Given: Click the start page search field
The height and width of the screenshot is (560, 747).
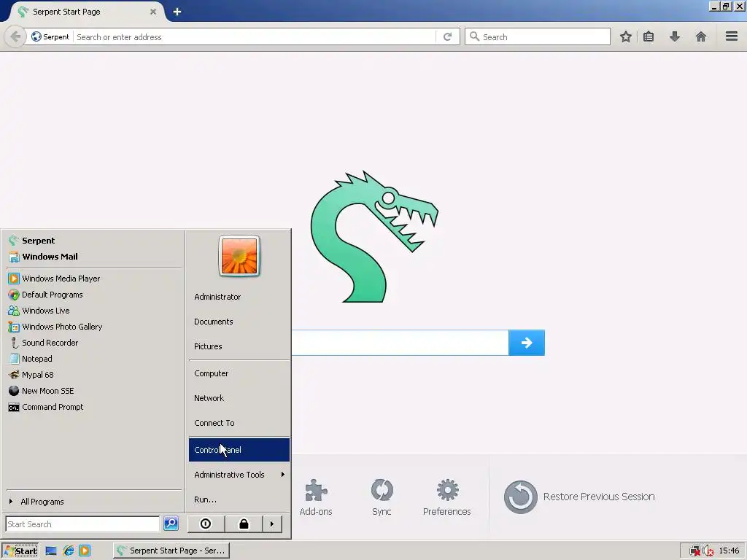Looking at the screenshot, I should 400,343.
